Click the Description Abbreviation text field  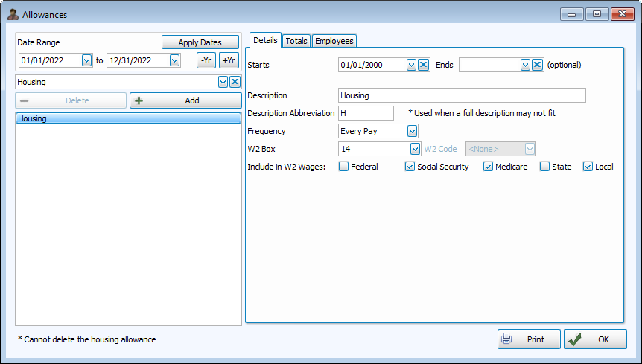[366, 113]
